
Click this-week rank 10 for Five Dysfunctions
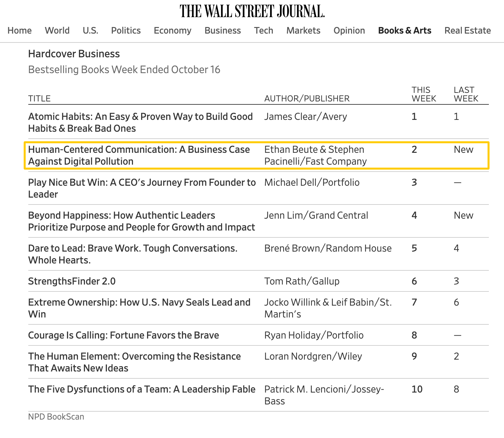coord(417,389)
